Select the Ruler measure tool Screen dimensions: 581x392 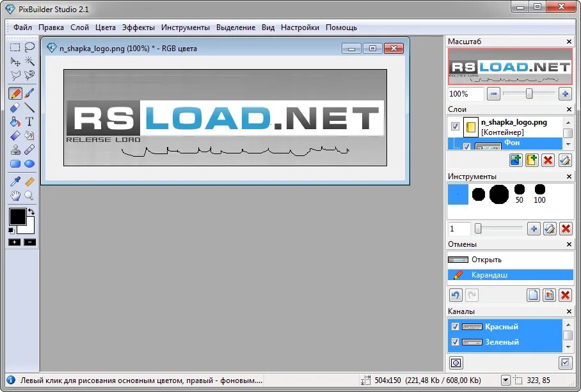click(x=29, y=182)
